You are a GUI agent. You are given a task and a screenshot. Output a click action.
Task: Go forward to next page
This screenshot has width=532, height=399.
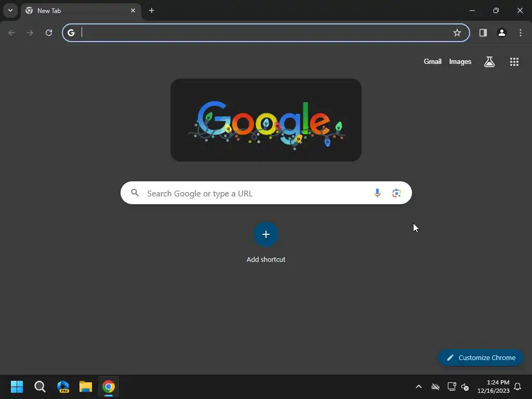[30, 33]
